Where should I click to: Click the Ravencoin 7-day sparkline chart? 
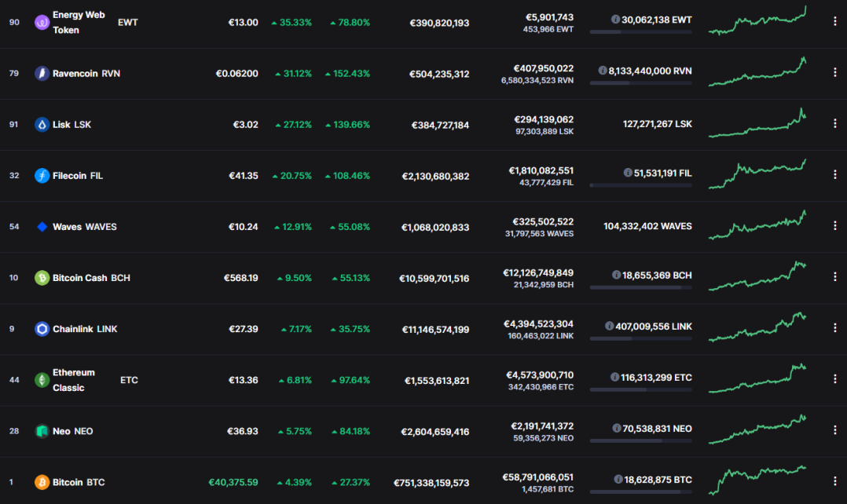[757, 71]
